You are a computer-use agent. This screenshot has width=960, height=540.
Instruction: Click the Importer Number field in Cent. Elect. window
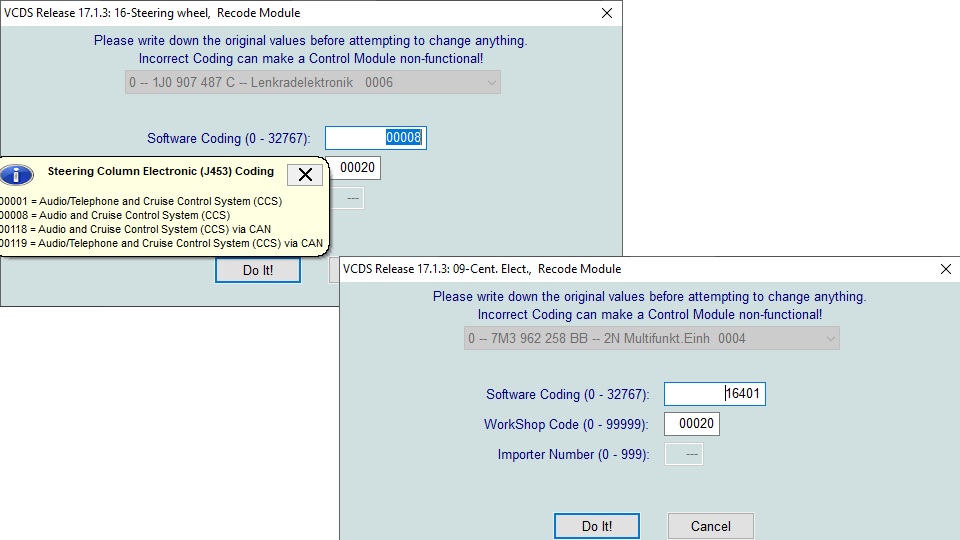(x=683, y=454)
